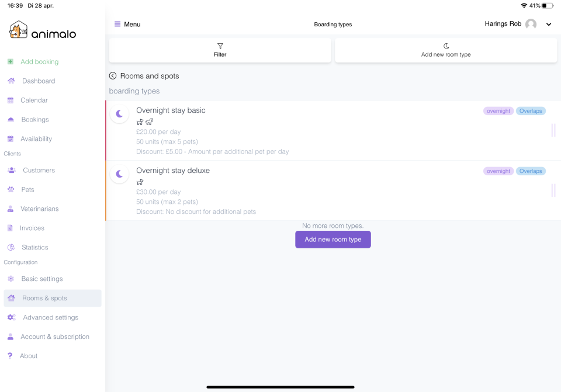
Task: Go to Advanced settings in sidebar
Action: [x=50, y=317]
